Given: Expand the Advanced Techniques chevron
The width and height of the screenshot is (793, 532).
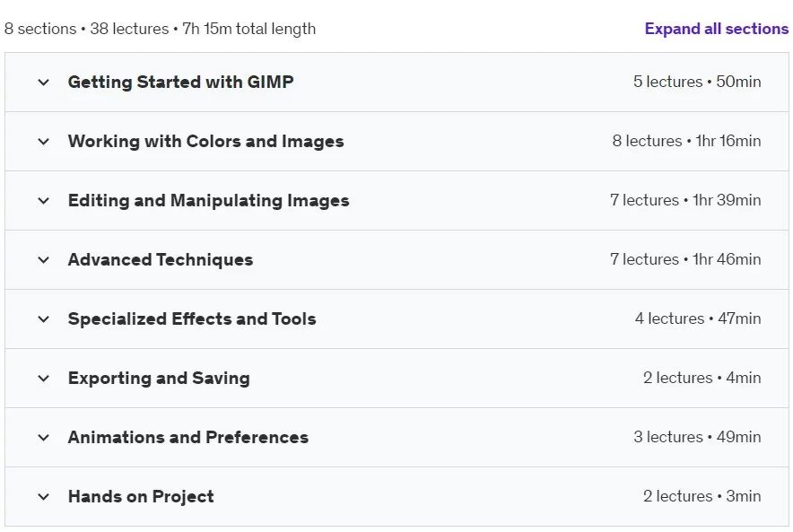Looking at the screenshot, I should coord(43,259).
